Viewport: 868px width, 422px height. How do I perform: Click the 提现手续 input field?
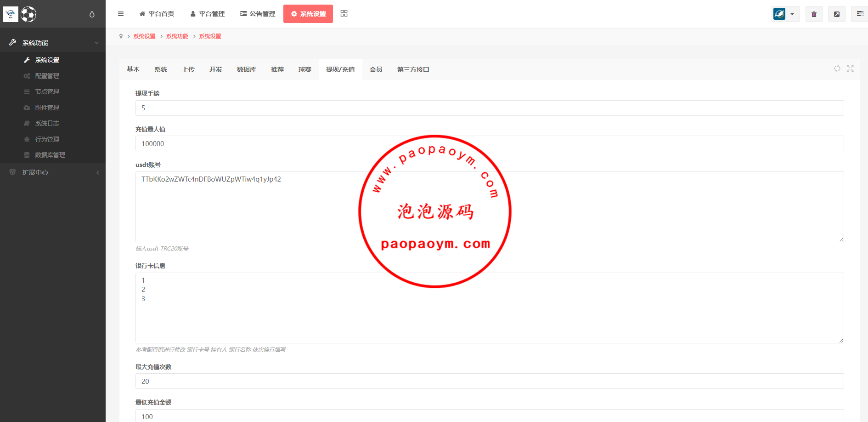490,108
